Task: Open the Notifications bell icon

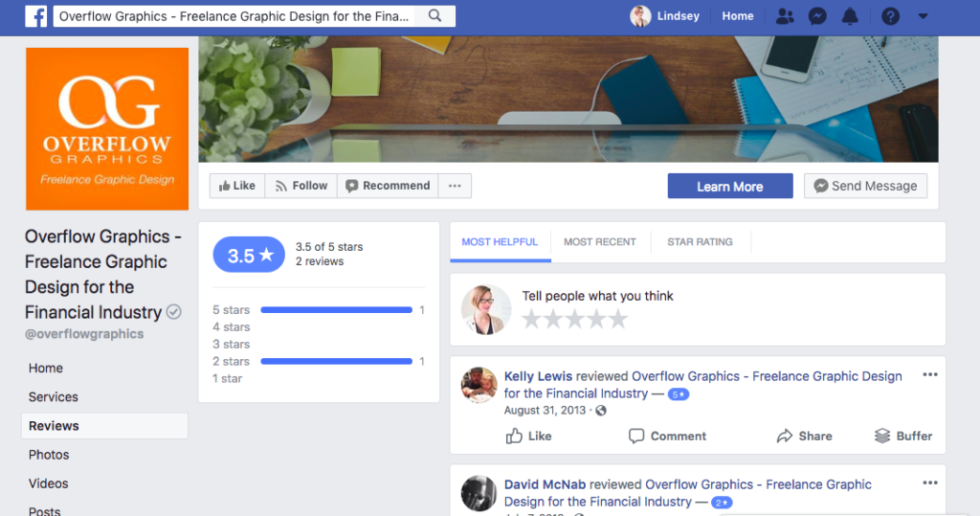Action: (x=850, y=16)
